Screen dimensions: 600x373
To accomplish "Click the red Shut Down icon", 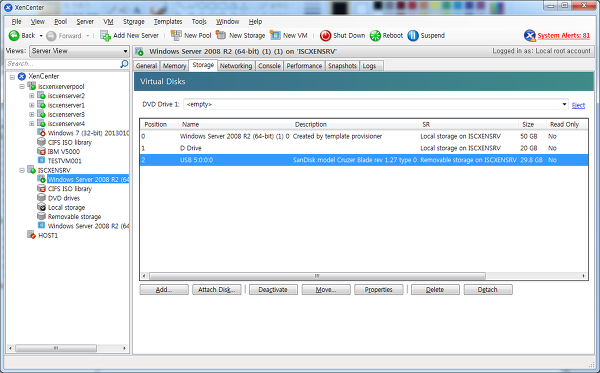I will [x=325, y=36].
